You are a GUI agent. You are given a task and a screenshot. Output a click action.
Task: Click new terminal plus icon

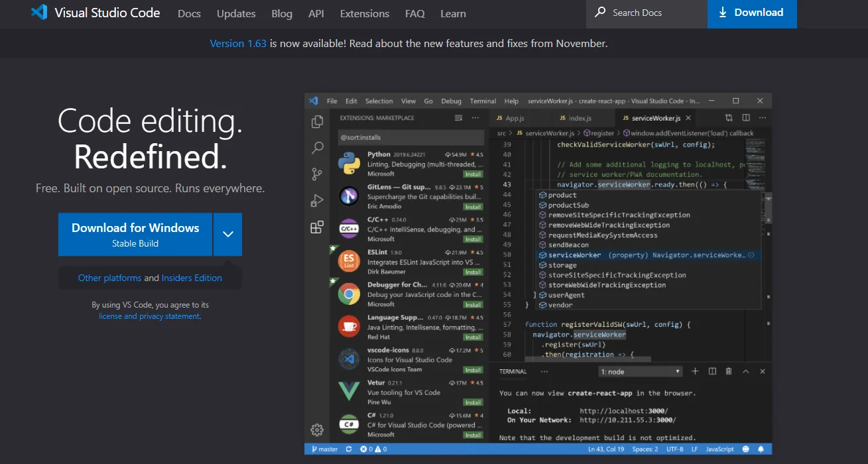(695, 371)
